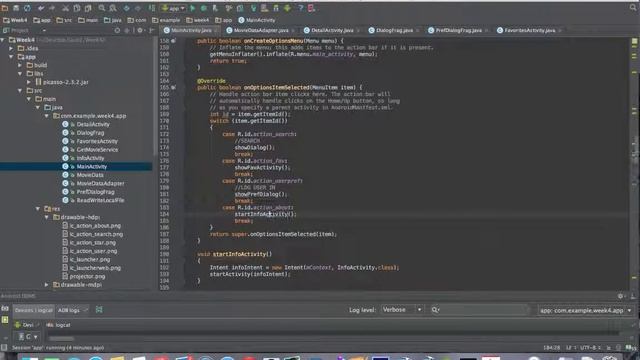Image resolution: width=640 pixels, height=360 pixels.
Task: Click the MainActivity breadcrumb in navigation bar
Action: pos(257,20)
